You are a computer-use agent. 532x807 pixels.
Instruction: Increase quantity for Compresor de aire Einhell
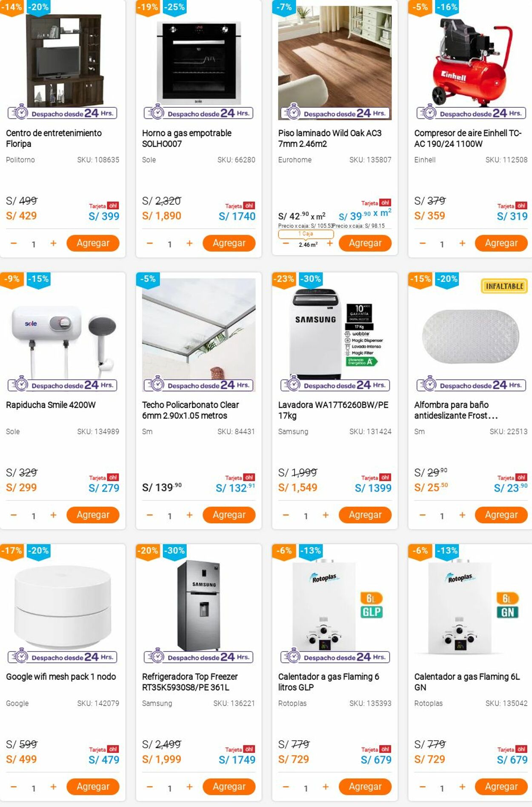[x=462, y=244]
